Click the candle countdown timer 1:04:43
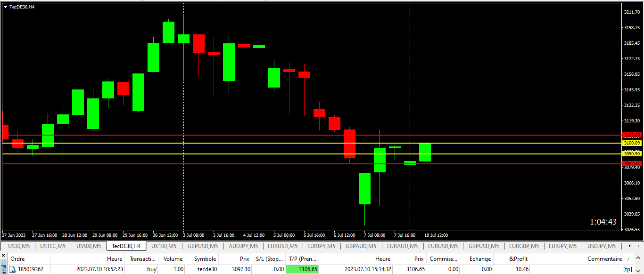 pos(603,222)
